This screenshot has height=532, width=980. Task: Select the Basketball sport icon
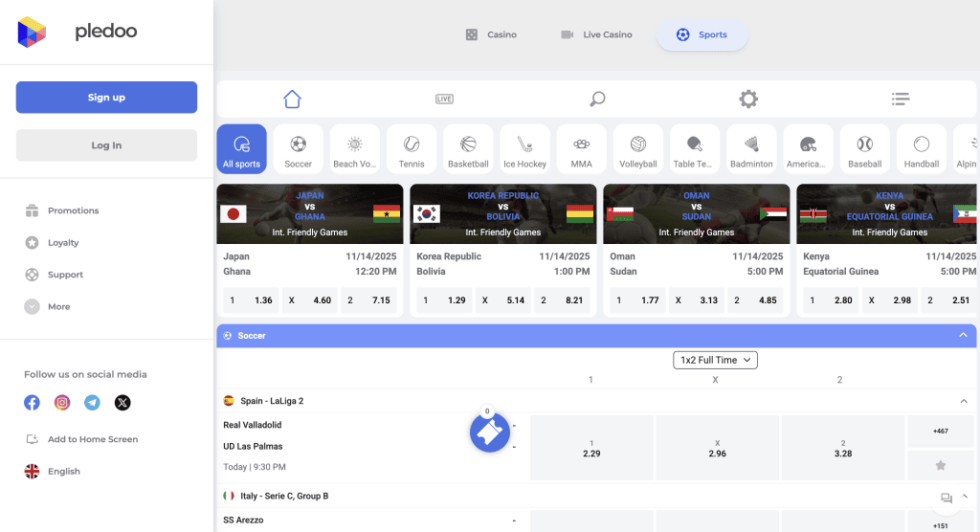point(468,150)
